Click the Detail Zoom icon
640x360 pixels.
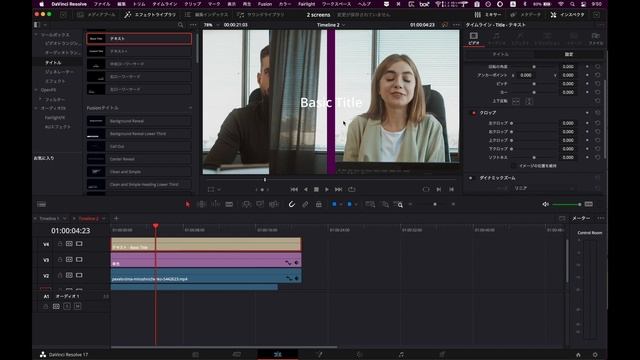point(385,204)
